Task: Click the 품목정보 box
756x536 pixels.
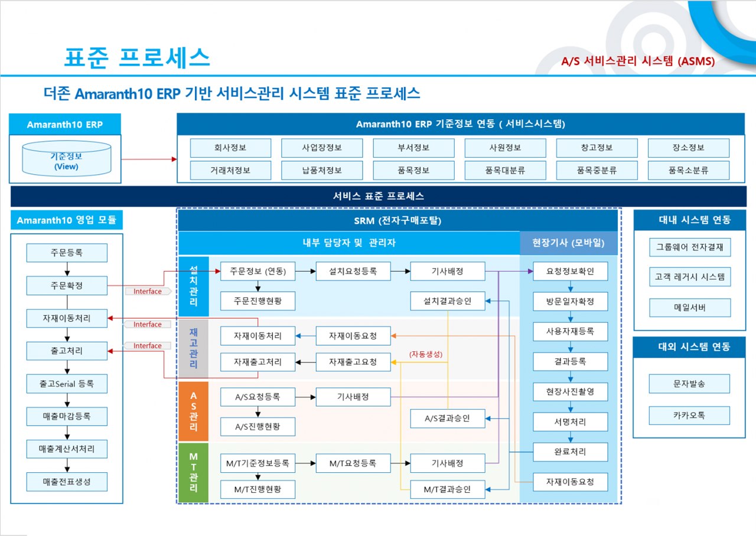Action: click(x=413, y=171)
